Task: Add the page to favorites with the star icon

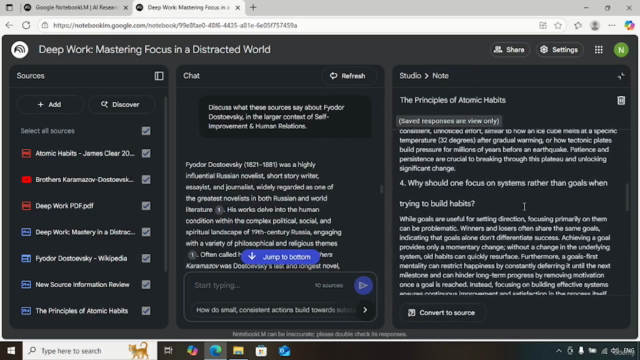Action: [x=558, y=25]
